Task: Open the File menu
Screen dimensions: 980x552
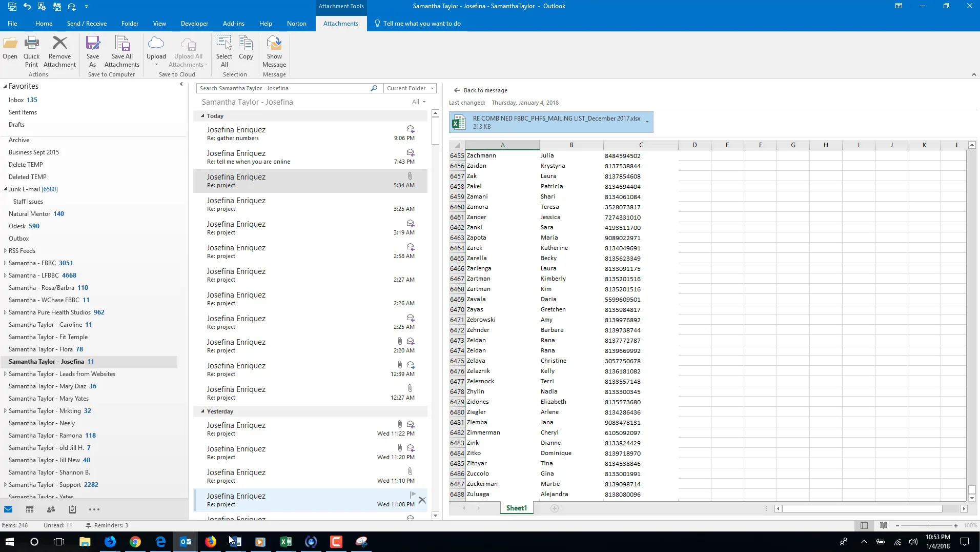Action: (x=12, y=23)
